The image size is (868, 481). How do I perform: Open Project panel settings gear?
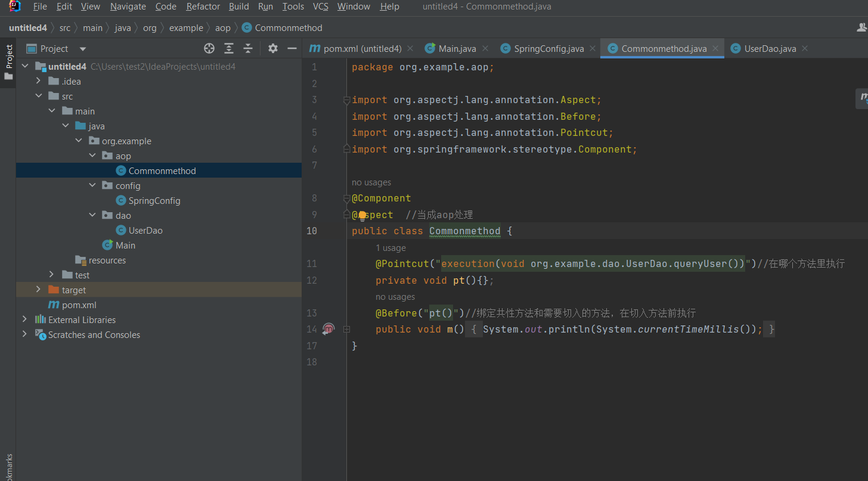(x=273, y=48)
